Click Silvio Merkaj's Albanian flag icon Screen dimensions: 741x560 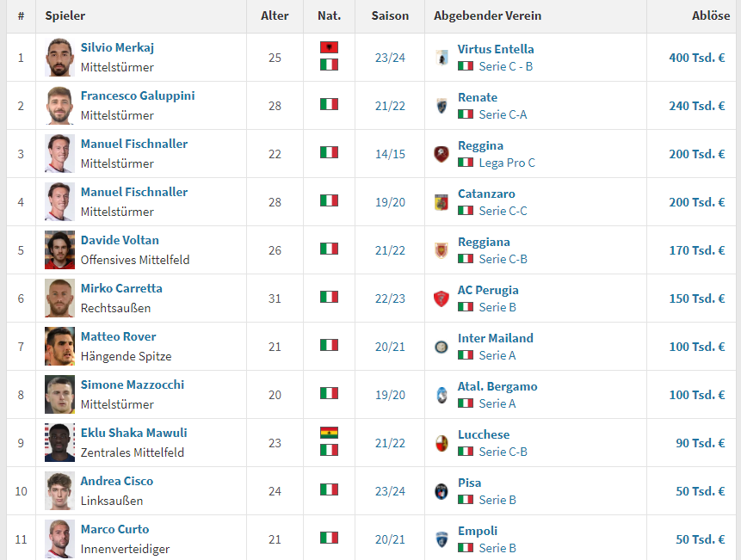329,47
